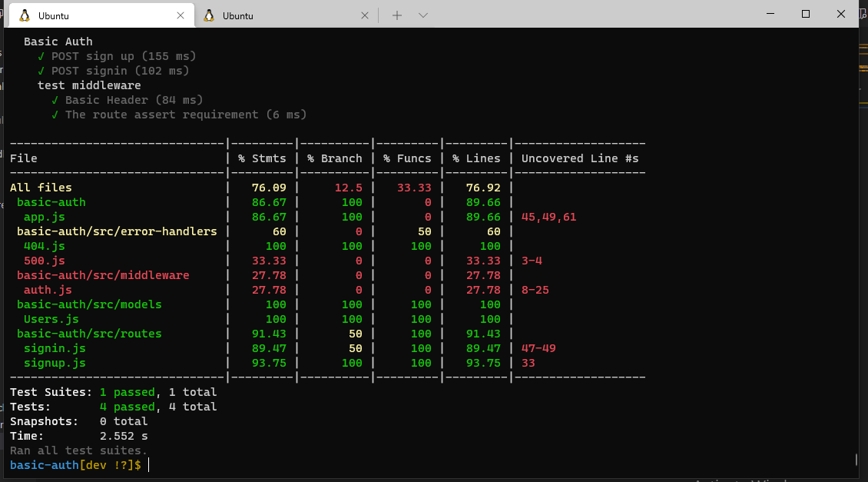
Task: Click the '12.5' All files branch value
Action: coord(348,188)
